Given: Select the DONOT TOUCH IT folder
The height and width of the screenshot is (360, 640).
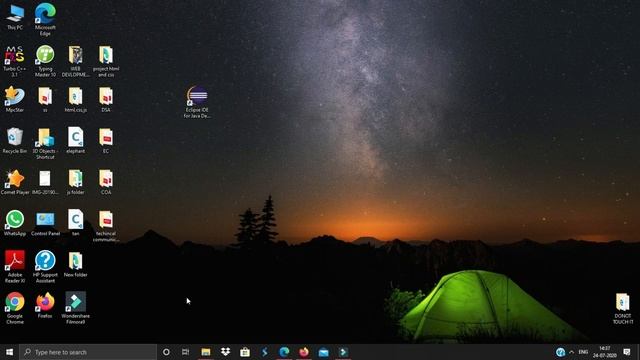Looking at the screenshot, I should tap(622, 309).
